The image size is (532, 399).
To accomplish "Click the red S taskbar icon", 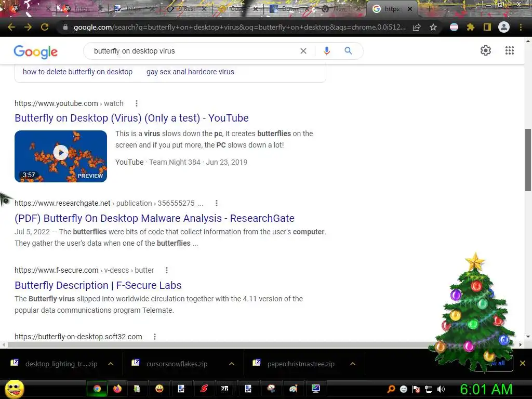I will (x=204, y=389).
